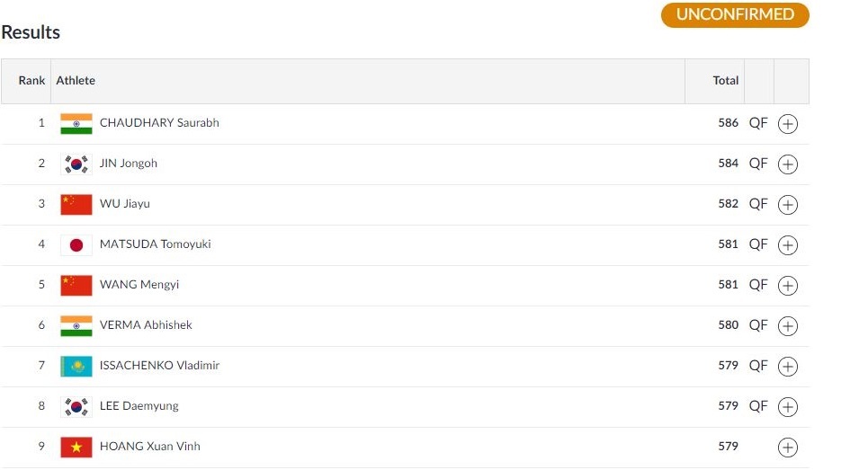868x470 pixels.
Task: Expand details for CHAUDHARY Saurabh's row
Action: [787, 124]
